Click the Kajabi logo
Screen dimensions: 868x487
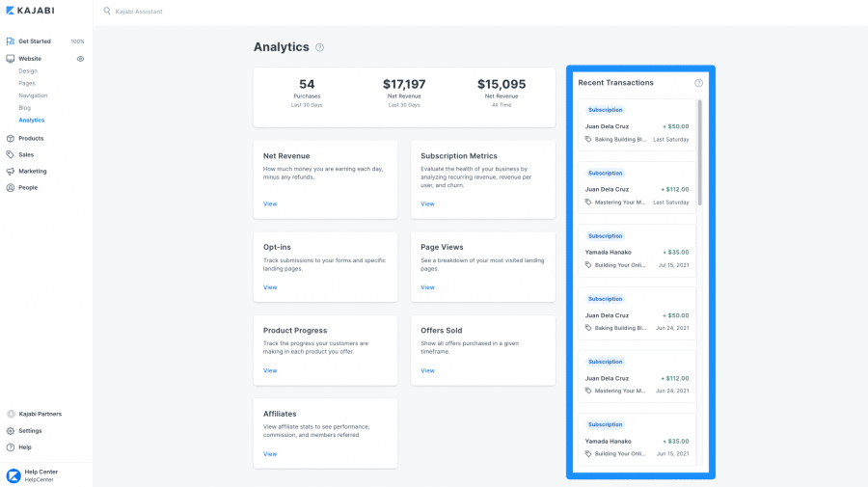point(30,11)
